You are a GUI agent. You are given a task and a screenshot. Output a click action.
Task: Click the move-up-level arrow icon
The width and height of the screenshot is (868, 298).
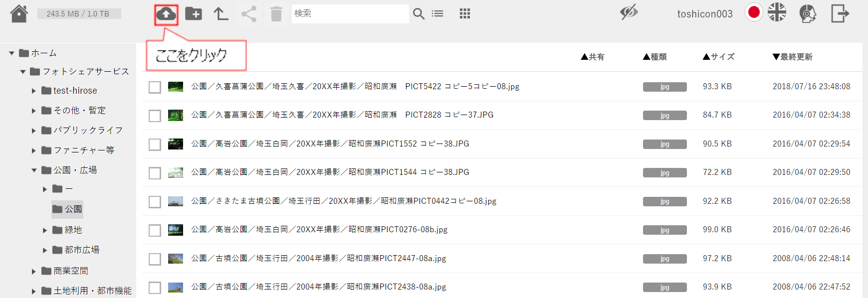pyautogui.click(x=220, y=13)
